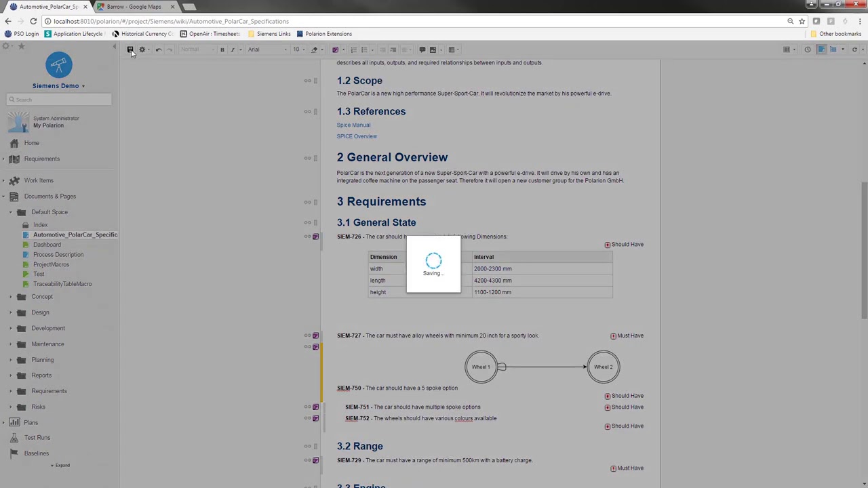
Task: Open Polarion Extensions bookmark
Action: point(324,34)
